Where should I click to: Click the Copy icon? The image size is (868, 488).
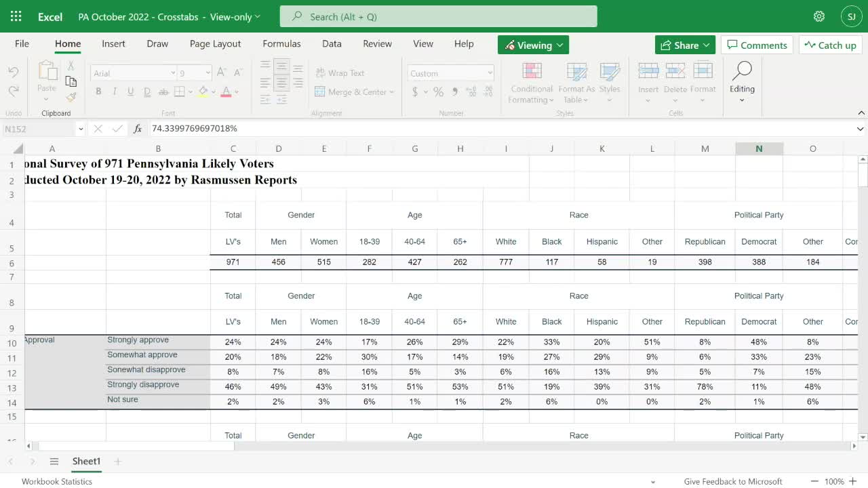pyautogui.click(x=71, y=81)
